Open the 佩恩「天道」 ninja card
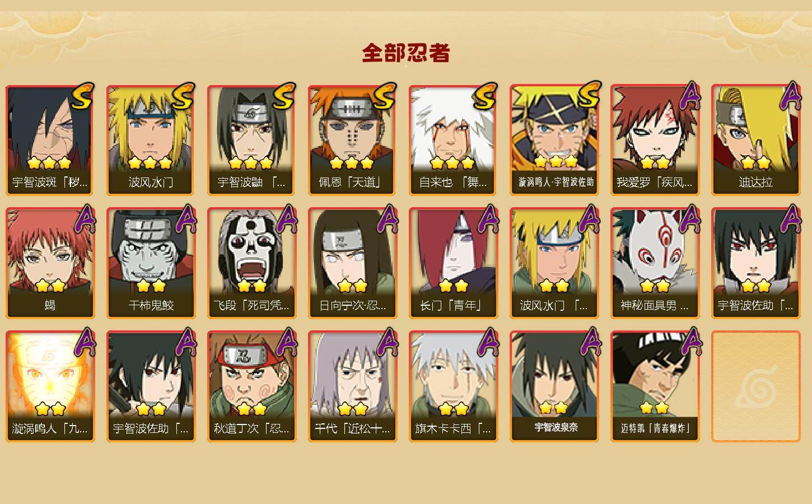 click(x=352, y=140)
